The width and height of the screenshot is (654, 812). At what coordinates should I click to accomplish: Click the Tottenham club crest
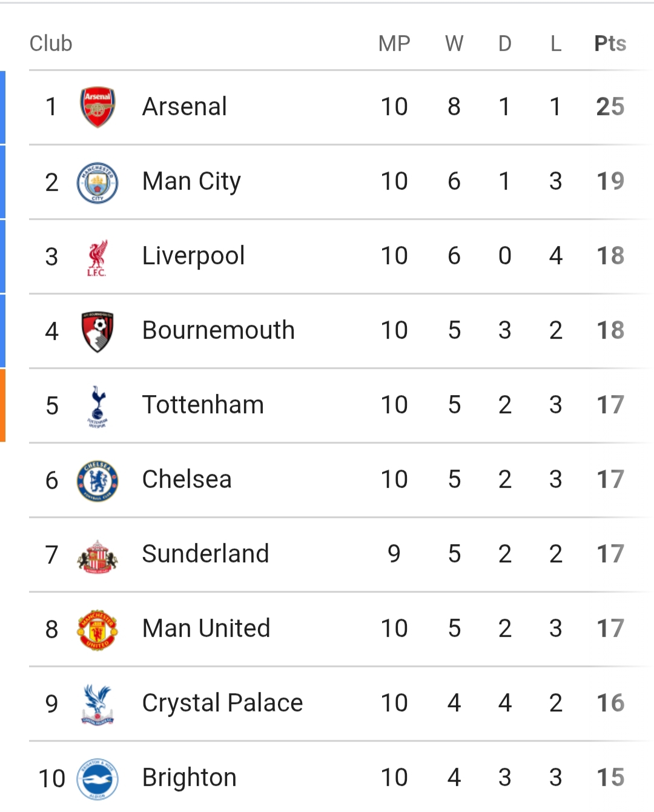[97, 406]
